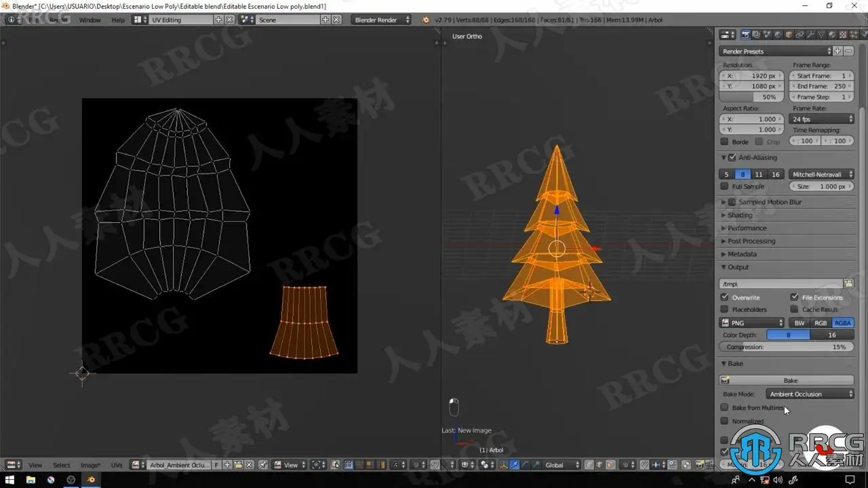Enable Bake from Multires checkbox

724,407
